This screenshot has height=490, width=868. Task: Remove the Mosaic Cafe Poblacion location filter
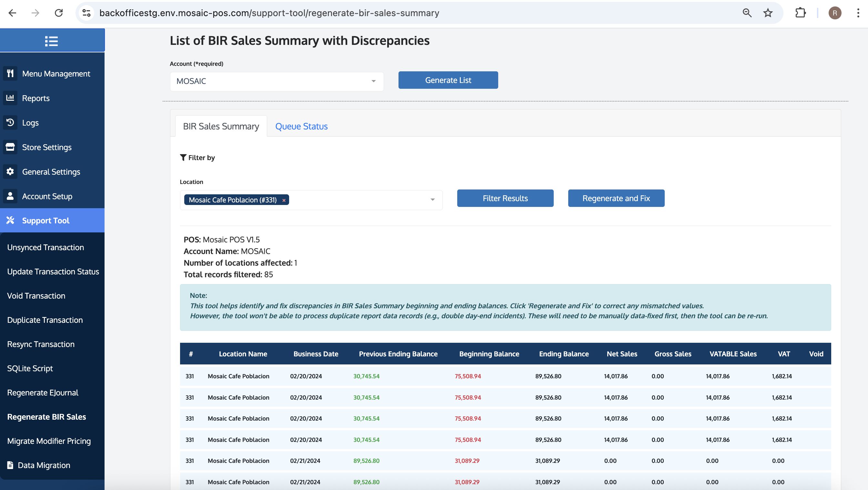click(284, 200)
